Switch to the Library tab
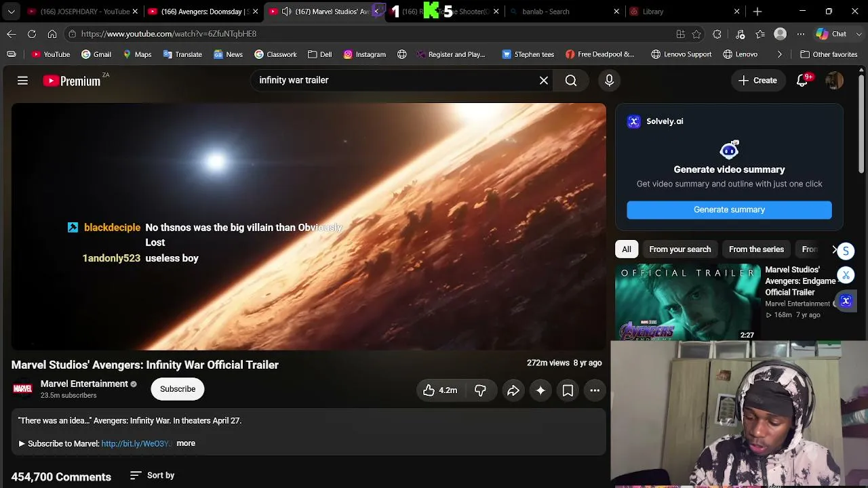Image resolution: width=868 pixels, height=488 pixels. click(x=685, y=12)
